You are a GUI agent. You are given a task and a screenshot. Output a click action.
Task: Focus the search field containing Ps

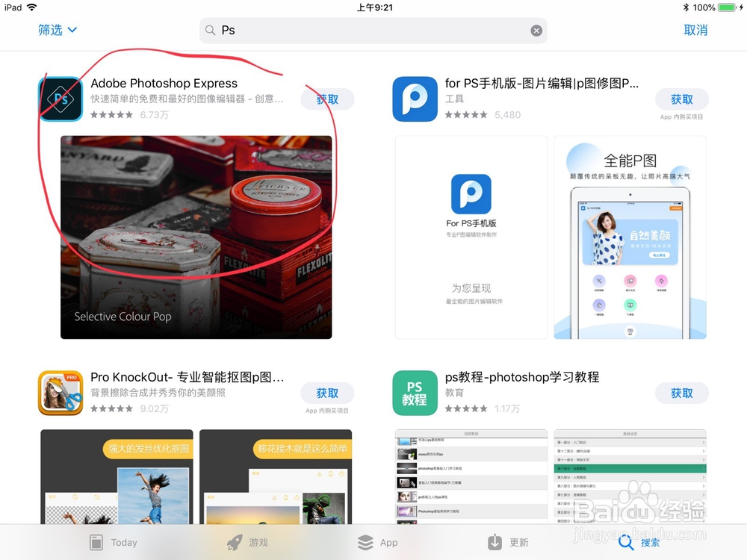point(373,31)
